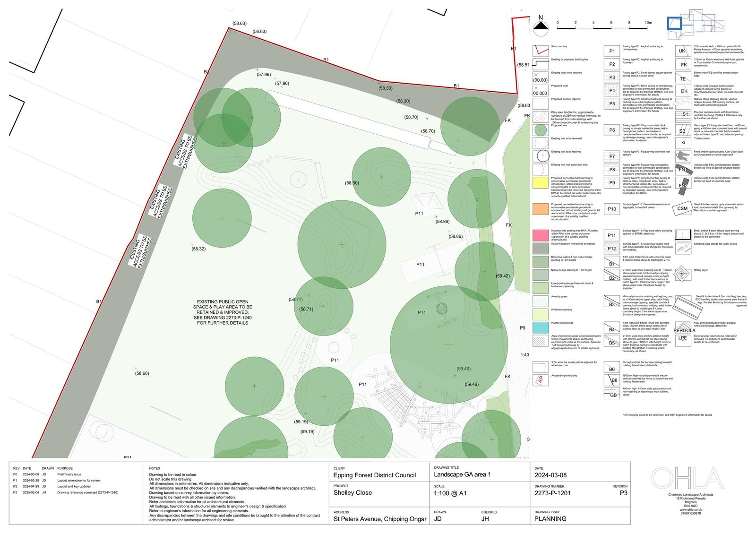Click the north arrow compass symbol
The image size is (756, 534).
[x=541, y=27]
